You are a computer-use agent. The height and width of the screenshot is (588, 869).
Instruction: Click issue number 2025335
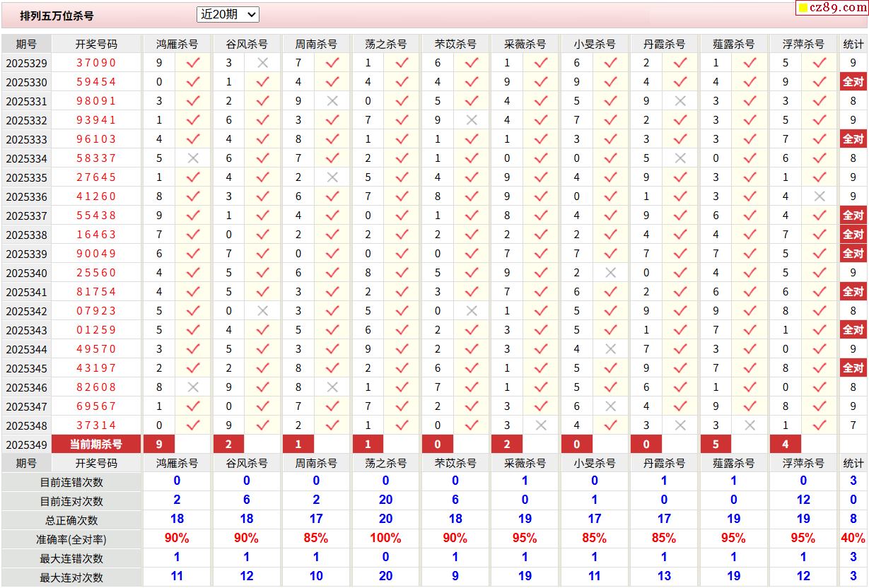(26, 178)
